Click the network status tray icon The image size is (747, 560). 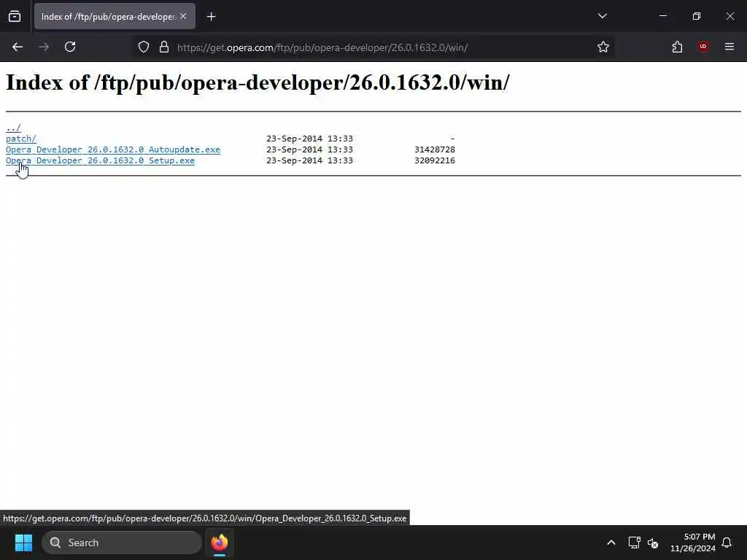tap(634, 542)
